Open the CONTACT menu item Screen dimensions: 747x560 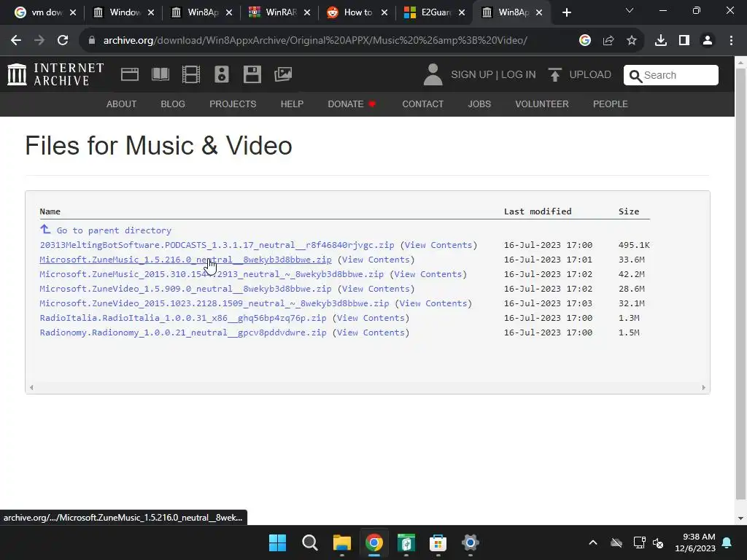423,104
